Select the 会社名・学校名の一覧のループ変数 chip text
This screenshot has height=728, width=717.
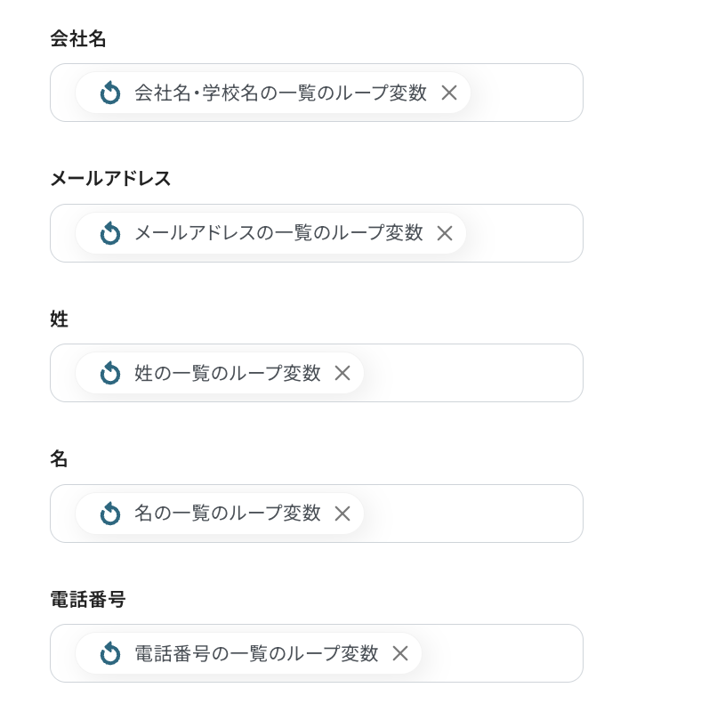tap(280, 93)
